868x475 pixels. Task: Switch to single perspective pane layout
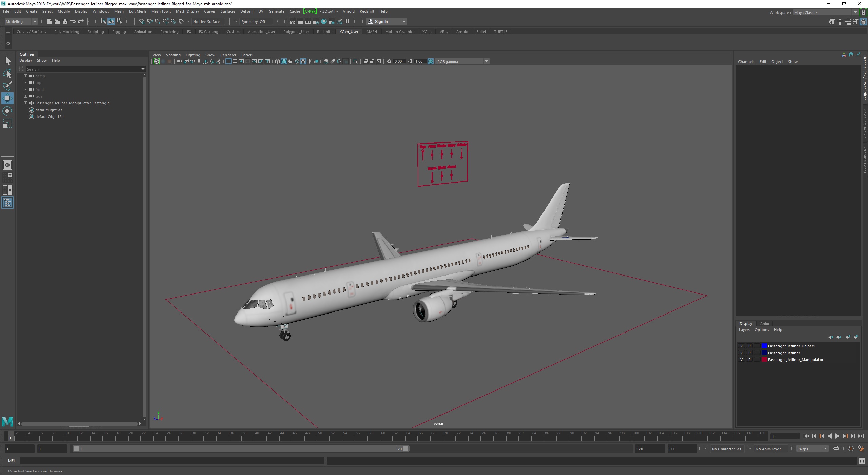[7, 165]
